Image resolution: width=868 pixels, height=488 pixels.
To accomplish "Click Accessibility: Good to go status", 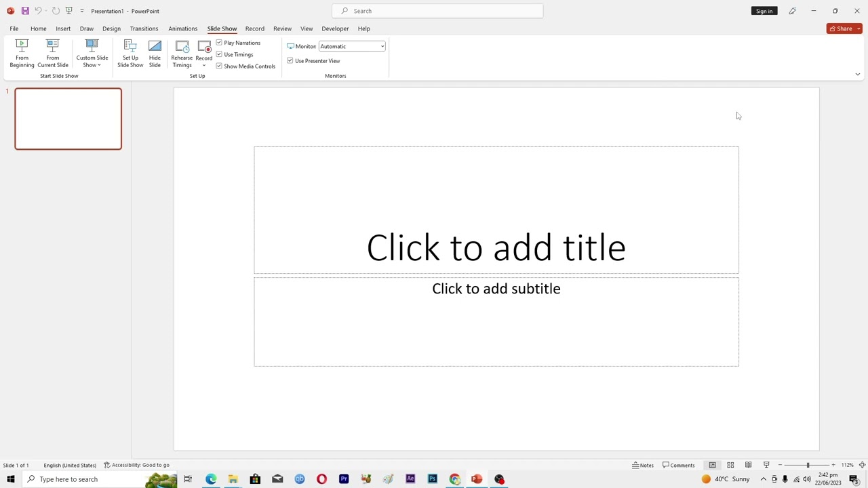I will click(x=136, y=465).
